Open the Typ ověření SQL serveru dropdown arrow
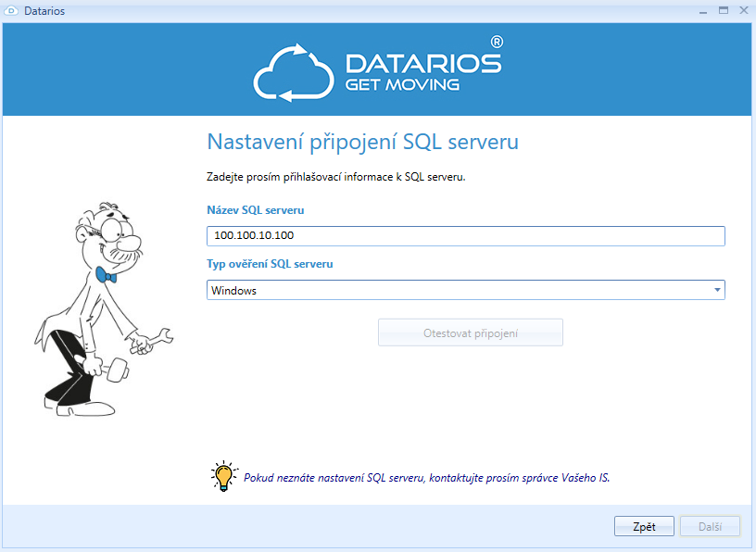Screen dimensions: 756x552 click(716, 291)
